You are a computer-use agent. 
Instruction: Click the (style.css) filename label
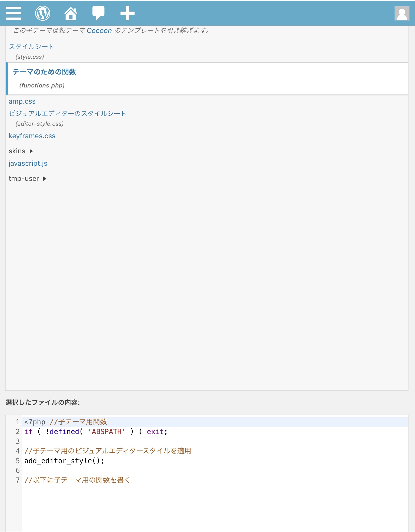[x=30, y=57]
